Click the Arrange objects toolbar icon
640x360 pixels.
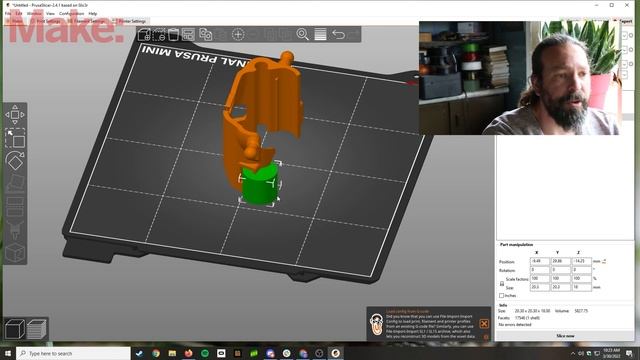pyautogui.click(x=188, y=34)
